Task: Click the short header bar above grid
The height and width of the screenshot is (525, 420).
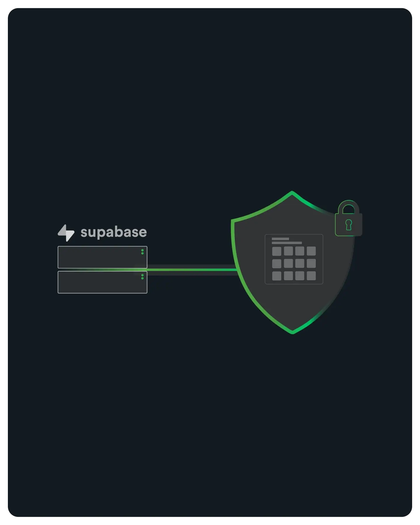Action: pyautogui.click(x=280, y=239)
